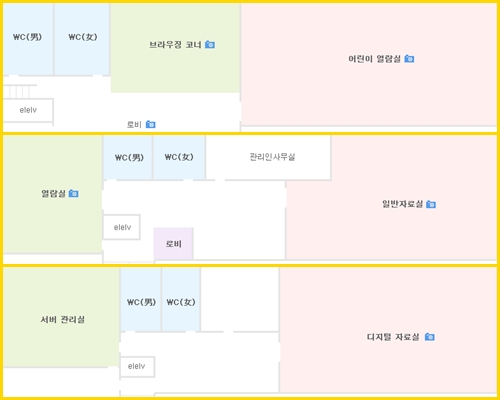This screenshot has height=400, width=500.
Task: Select the purple 로비 box
Action: [x=173, y=244]
